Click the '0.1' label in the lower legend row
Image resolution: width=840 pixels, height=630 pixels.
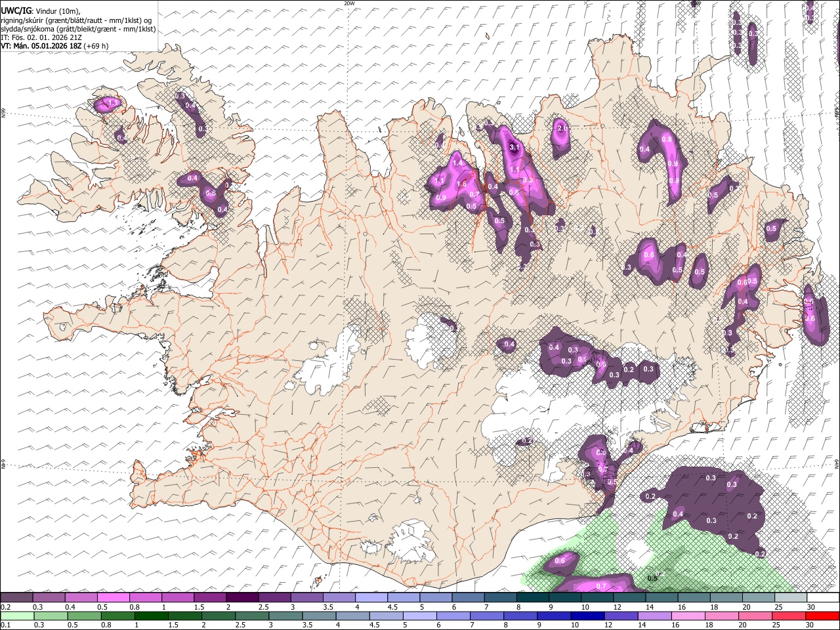5,625
